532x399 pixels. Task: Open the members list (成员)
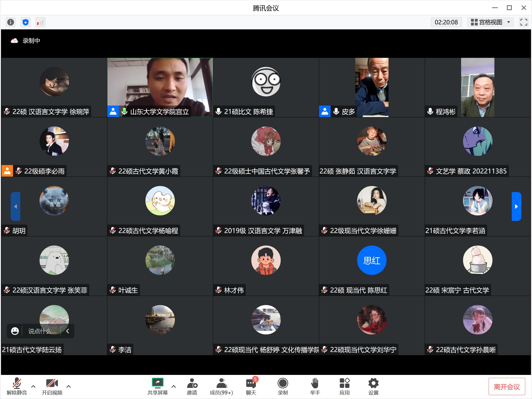[221, 386]
